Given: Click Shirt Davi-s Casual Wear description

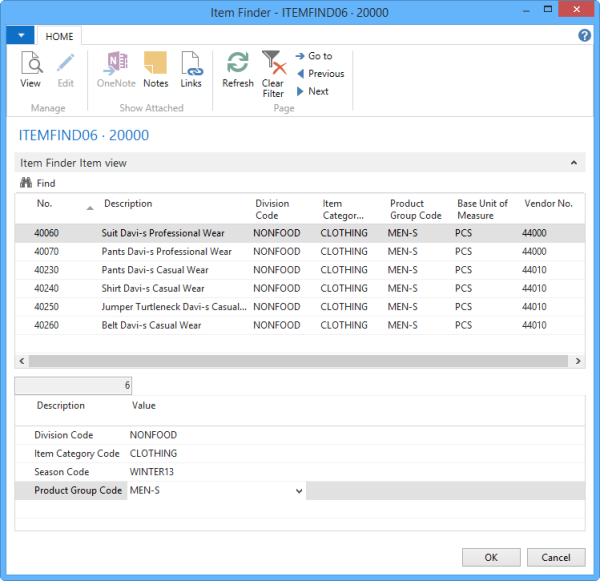Looking at the screenshot, I should pyautogui.click(x=153, y=288).
